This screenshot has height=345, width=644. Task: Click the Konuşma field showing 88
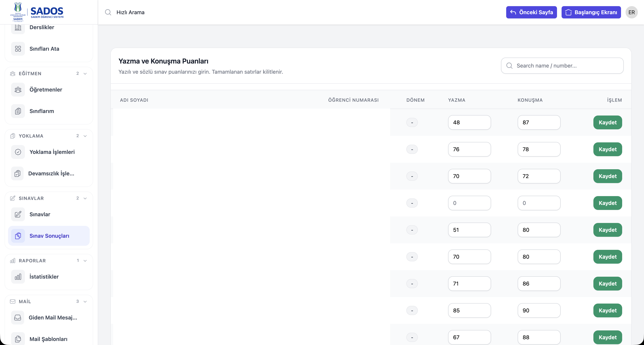(x=539, y=337)
